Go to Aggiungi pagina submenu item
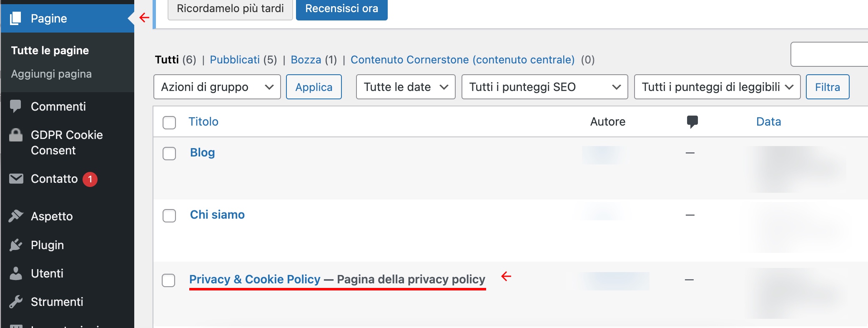Screen dimensions: 868x328 51,74
